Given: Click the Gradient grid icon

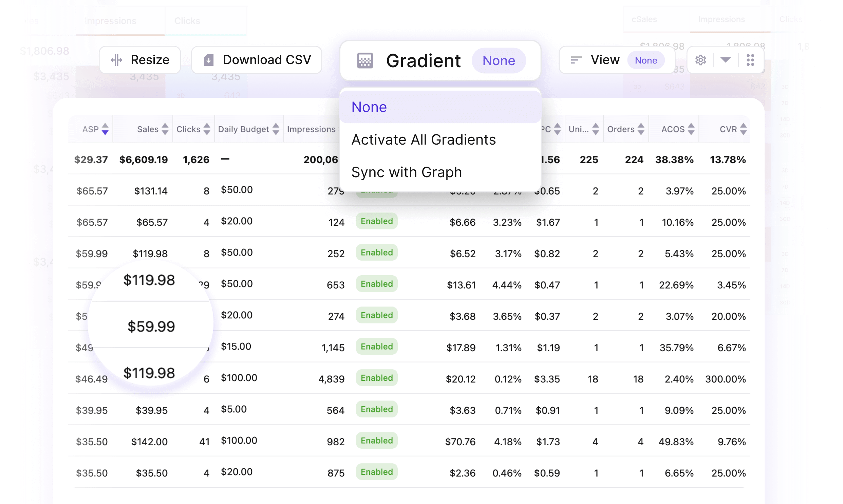Looking at the screenshot, I should [x=365, y=61].
